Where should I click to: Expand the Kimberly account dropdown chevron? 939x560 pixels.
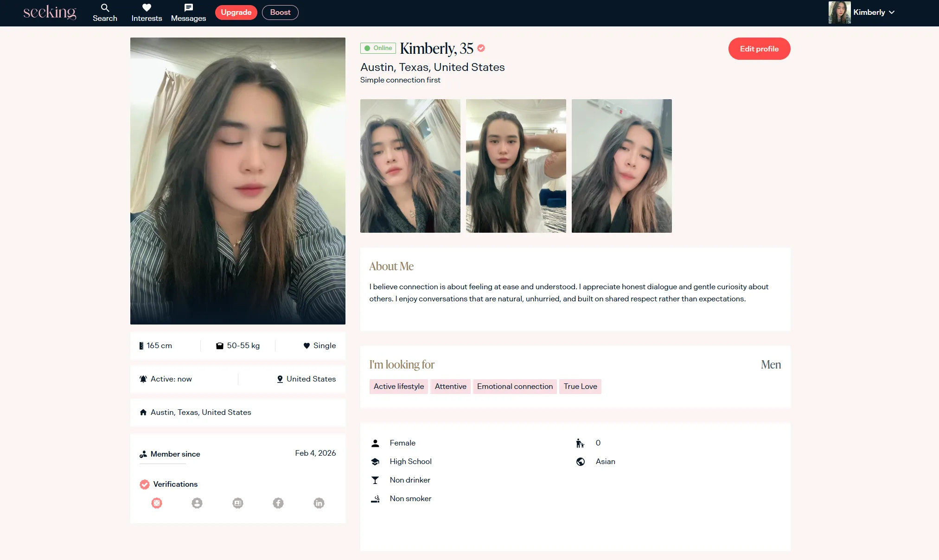point(892,13)
